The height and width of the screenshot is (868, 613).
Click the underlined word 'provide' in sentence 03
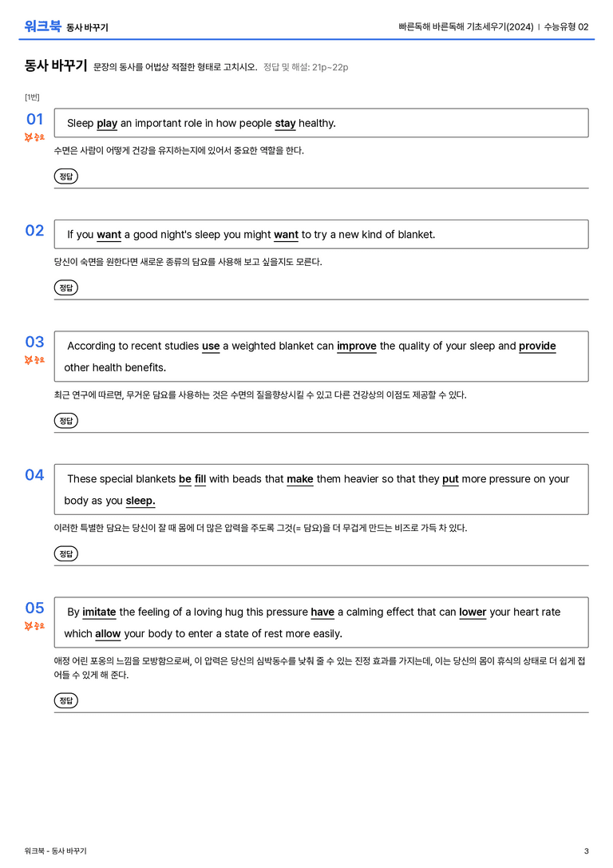537,346
